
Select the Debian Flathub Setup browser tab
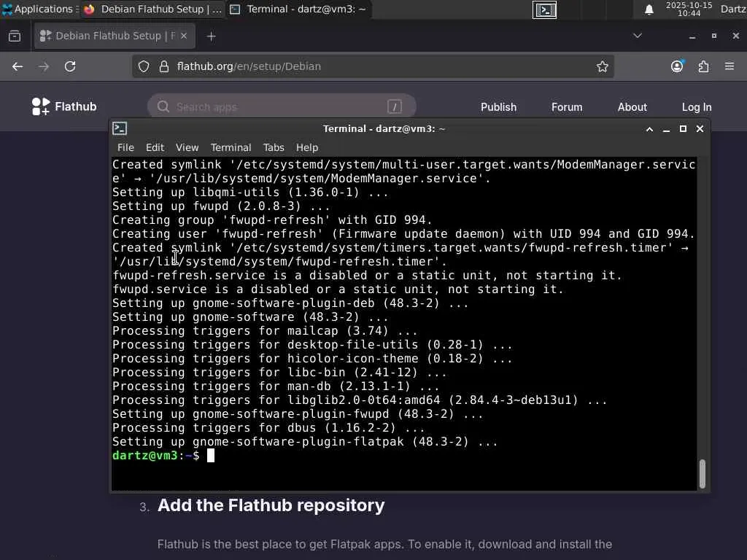[115, 36]
